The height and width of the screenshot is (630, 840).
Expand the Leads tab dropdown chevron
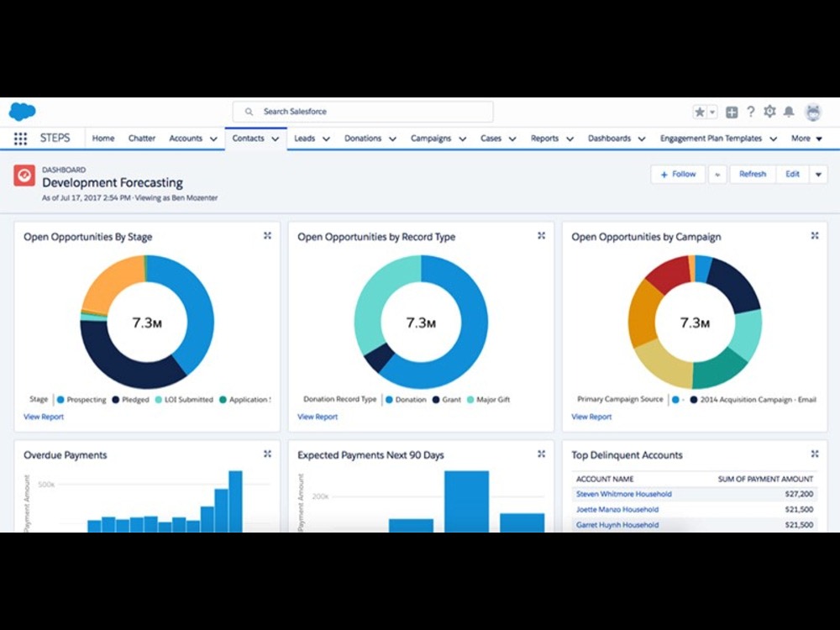(326, 139)
